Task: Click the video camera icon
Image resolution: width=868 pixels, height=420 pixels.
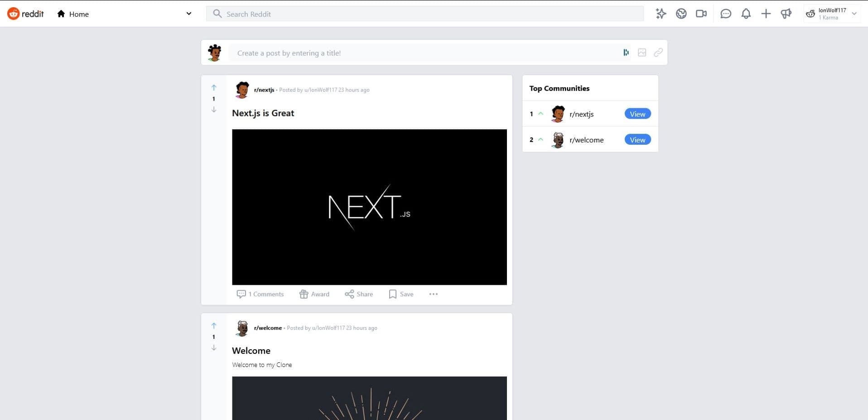Action: coord(701,14)
